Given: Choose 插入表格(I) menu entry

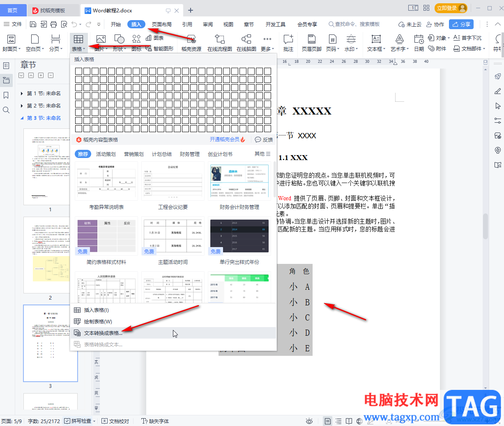Looking at the screenshot, I should pyautogui.click(x=173, y=310).
